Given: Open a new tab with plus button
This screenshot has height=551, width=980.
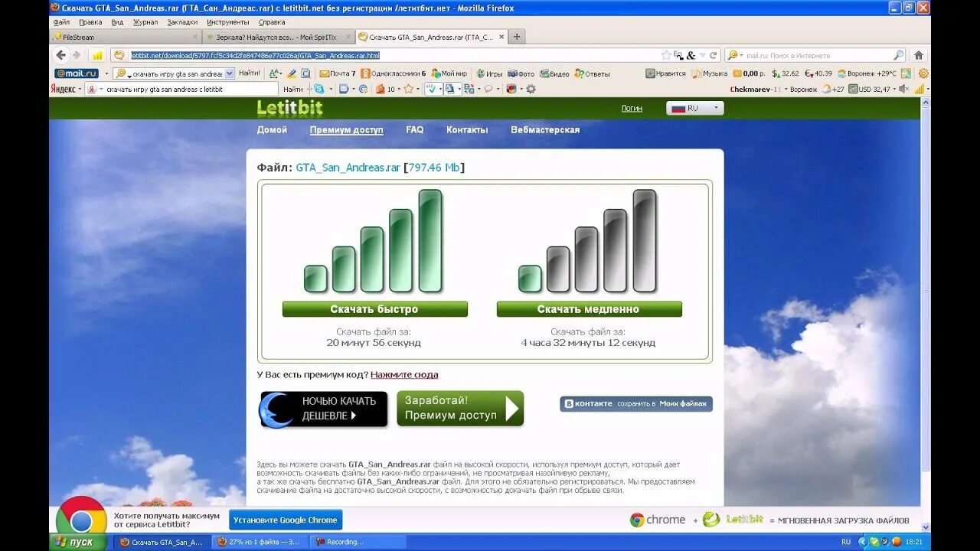Looking at the screenshot, I should coord(517,37).
